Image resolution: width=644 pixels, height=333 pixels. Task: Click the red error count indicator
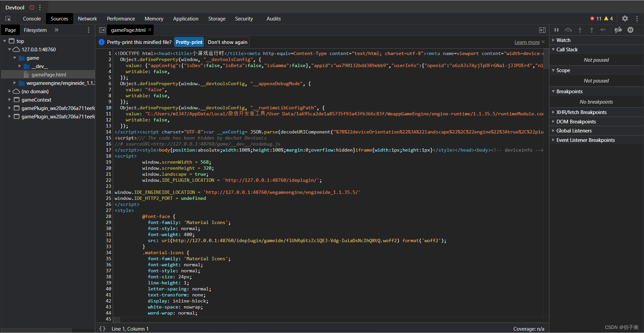coord(596,19)
